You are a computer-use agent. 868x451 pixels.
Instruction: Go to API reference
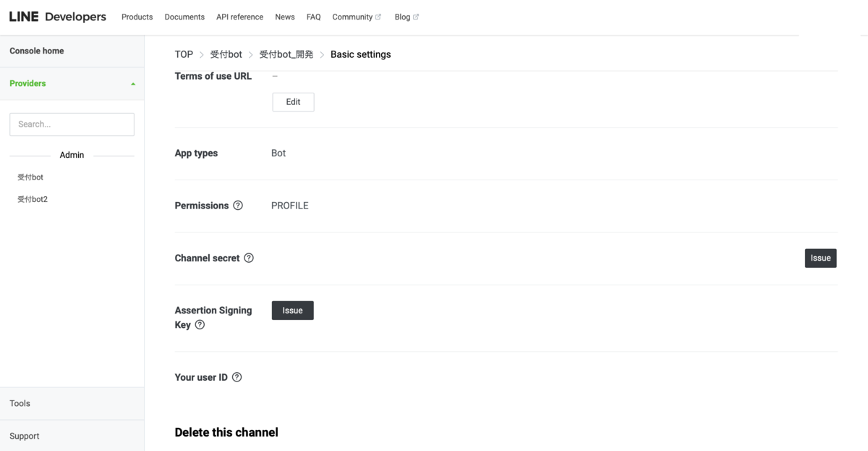[239, 17]
